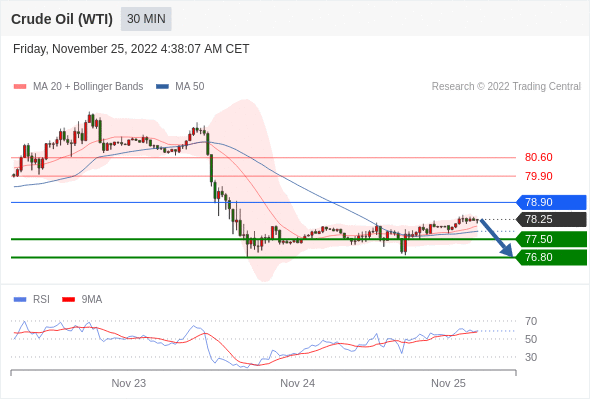
Task: Click the RSI 70 level label
Action: (x=531, y=321)
